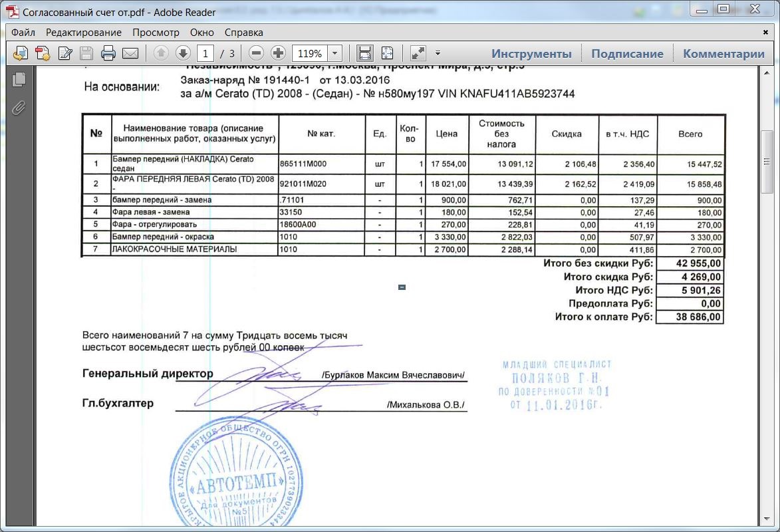
Task: Open the Просмотр menu
Action: pos(156,33)
